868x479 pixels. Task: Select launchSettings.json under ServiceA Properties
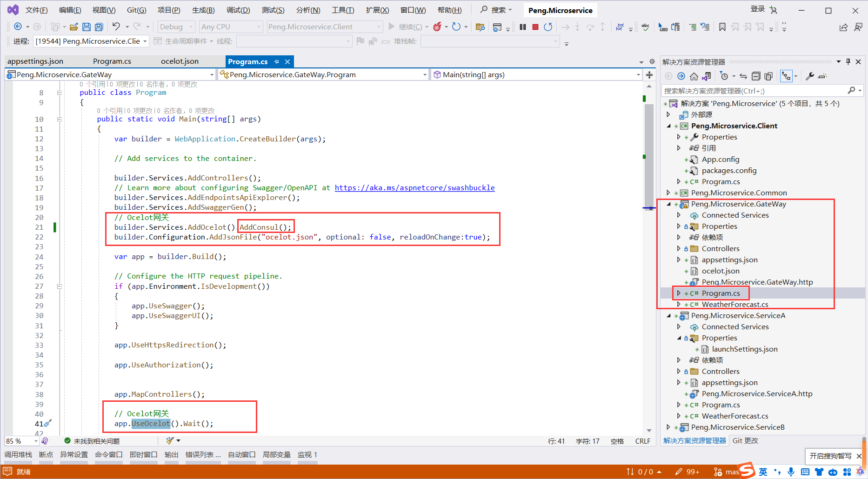tap(744, 349)
